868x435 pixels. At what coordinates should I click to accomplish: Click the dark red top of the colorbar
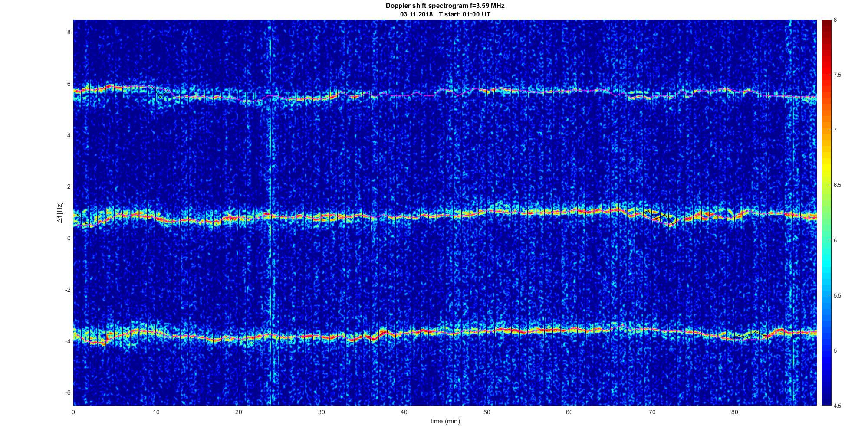(826, 24)
